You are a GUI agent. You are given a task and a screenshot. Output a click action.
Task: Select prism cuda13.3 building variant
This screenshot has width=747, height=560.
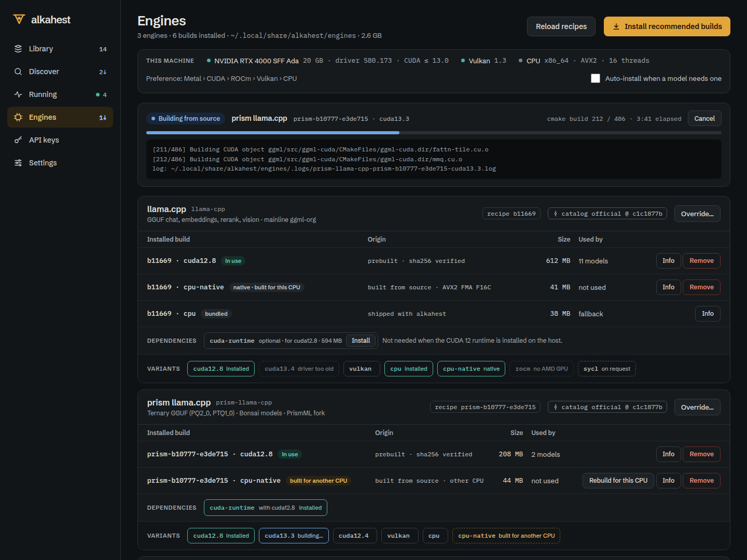294,536
